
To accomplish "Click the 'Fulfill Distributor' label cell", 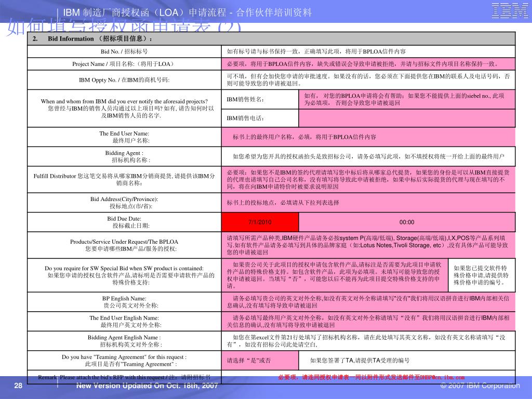I will tap(124, 179).
